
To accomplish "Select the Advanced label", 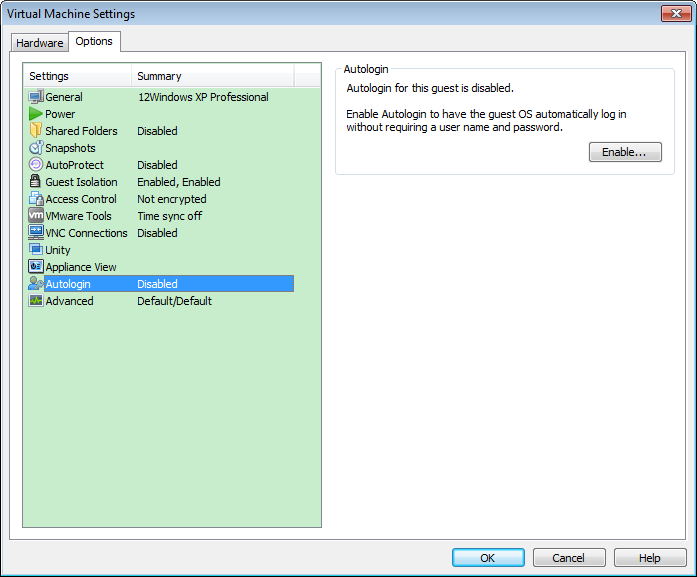I will (x=69, y=301).
